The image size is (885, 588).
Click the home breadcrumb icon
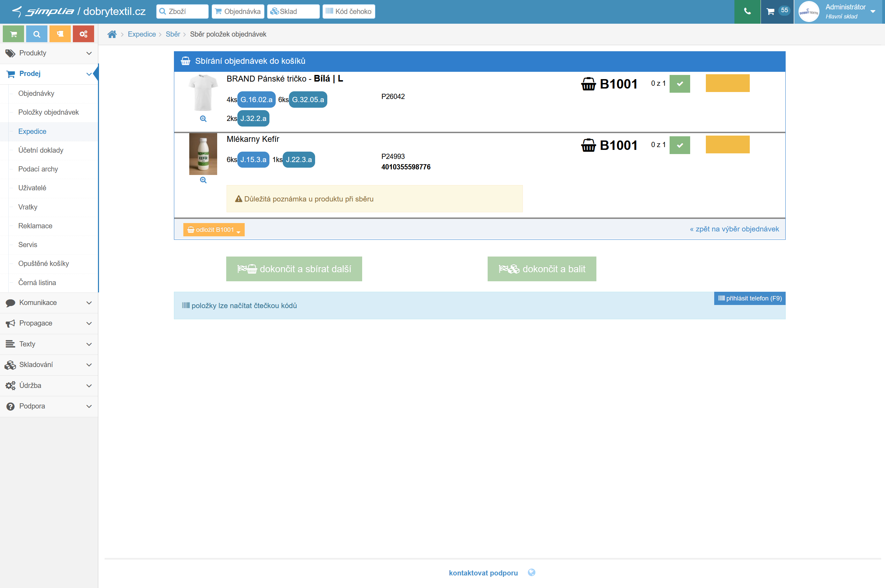pos(112,34)
